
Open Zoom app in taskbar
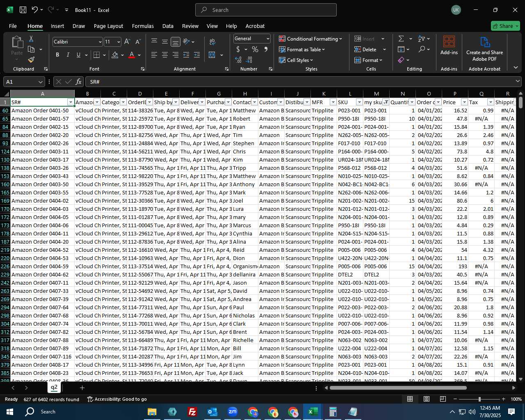233,412
